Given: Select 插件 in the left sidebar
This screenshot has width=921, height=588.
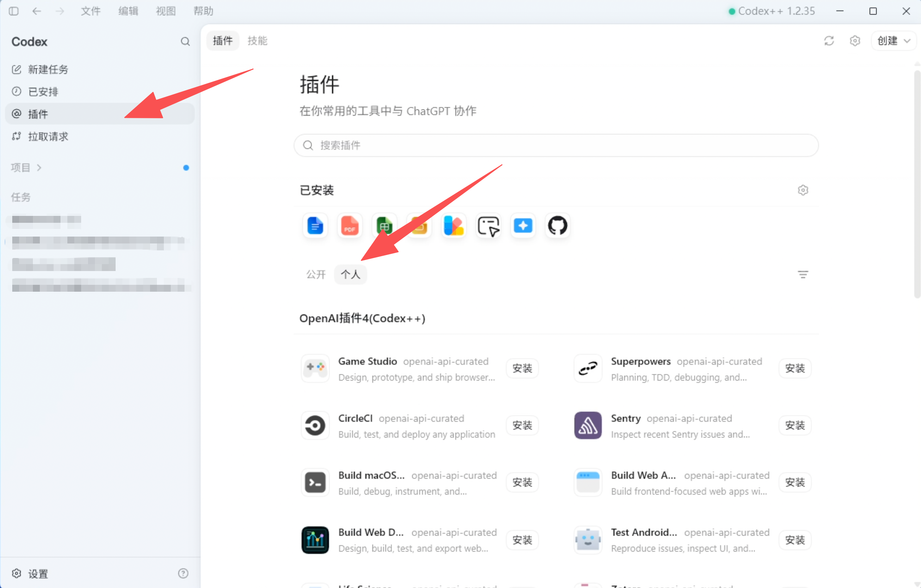Looking at the screenshot, I should [x=100, y=114].
